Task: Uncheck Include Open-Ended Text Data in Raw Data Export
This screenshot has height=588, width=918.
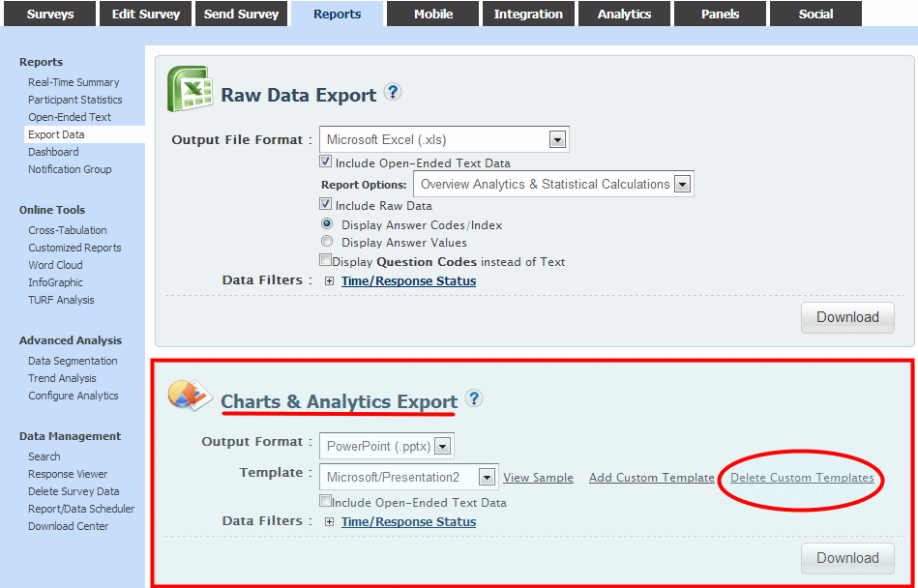Action: coord(326,162)
